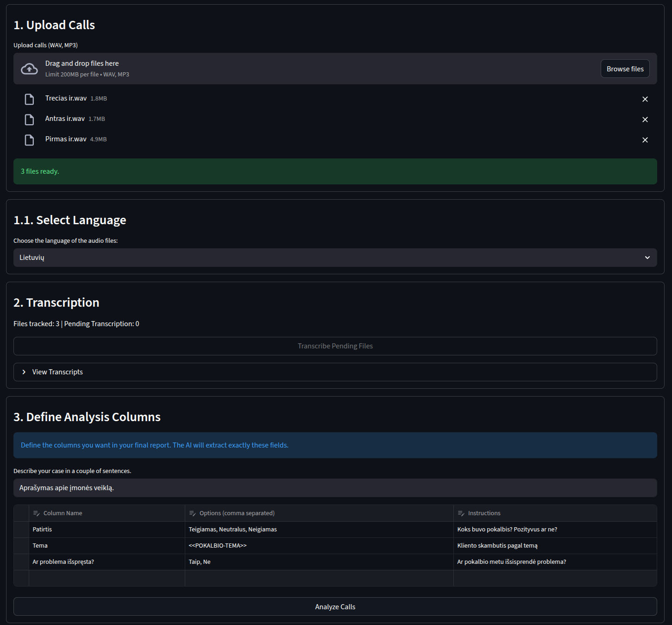Open the Lietuvių language dropdown
The image size is (672, 625).
click(x=335, y=258)
